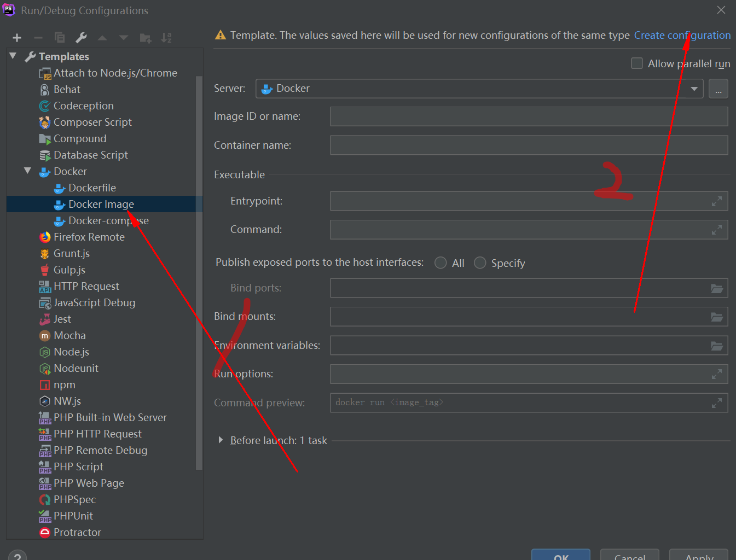Click the Remove Configuration minus icon
The height and width of the screenshot is (560, 736).
(x=38, y=38)
